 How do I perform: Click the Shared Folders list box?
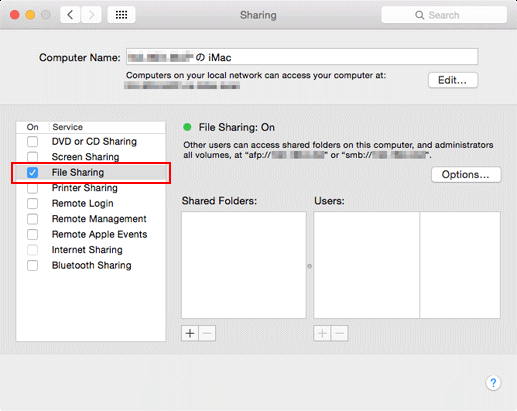244,265
